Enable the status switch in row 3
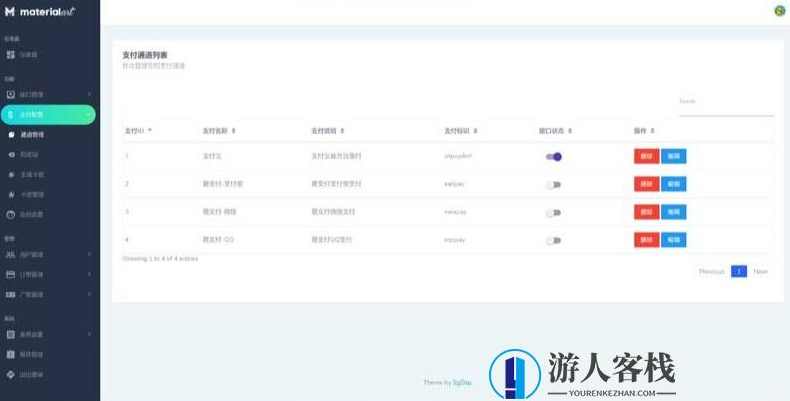Image resolution: width=790 pixels, height=401 pixels. click(x=554, y=213)
